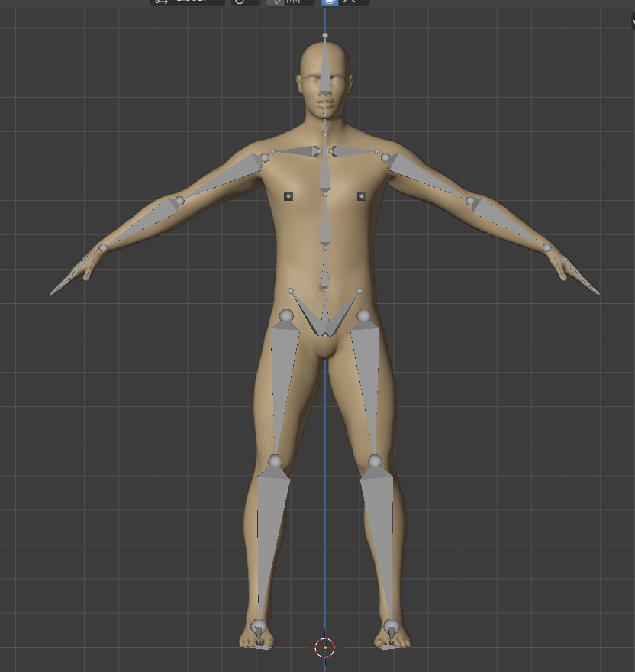The image size is (635, 672).
Task: Select the hand bones on the right hand
Action: pyautogui.click(x=577, y=274)
